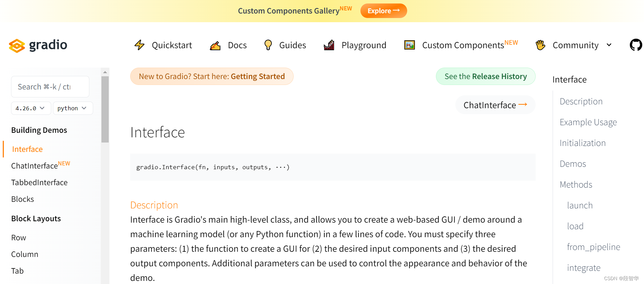
Task: Select Blocks in the sidebar
Action: [x=23, y=199]
